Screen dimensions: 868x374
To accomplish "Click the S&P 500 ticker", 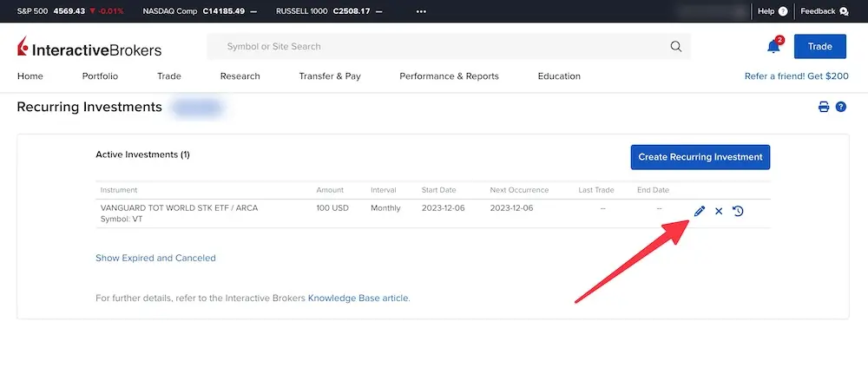I will coord(69,11).
